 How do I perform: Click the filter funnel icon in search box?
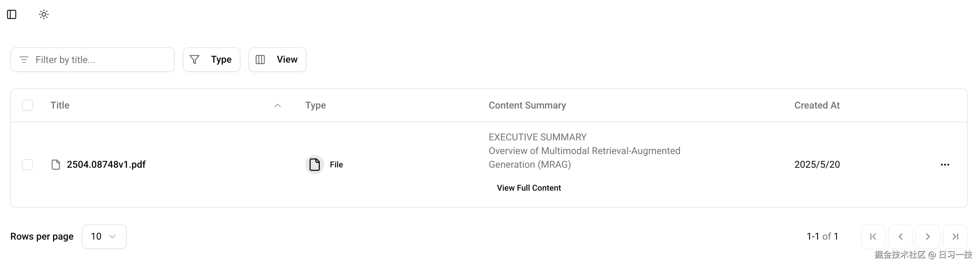click(x=24, y=59)
